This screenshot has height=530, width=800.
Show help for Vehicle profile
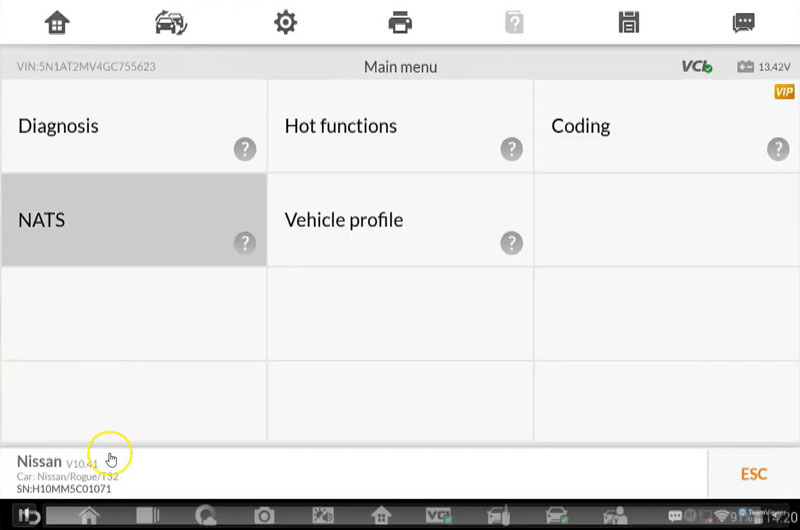coord(511,242)
